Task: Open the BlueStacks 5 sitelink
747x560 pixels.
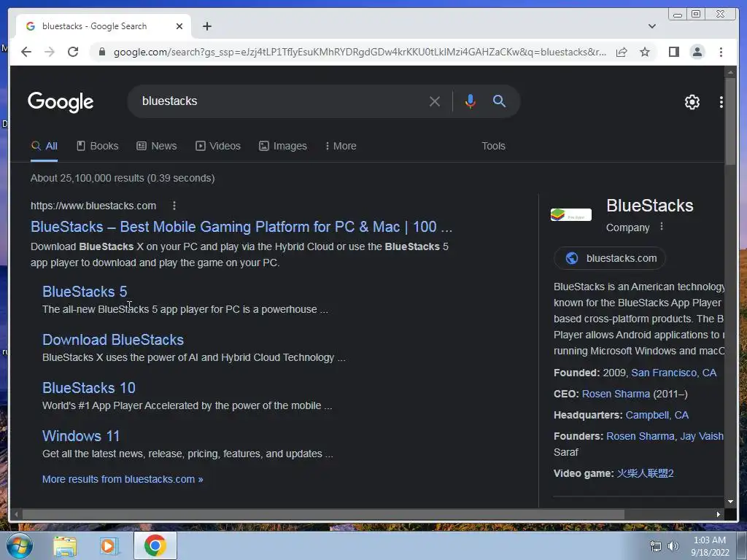Action: [x=85, y=292]
